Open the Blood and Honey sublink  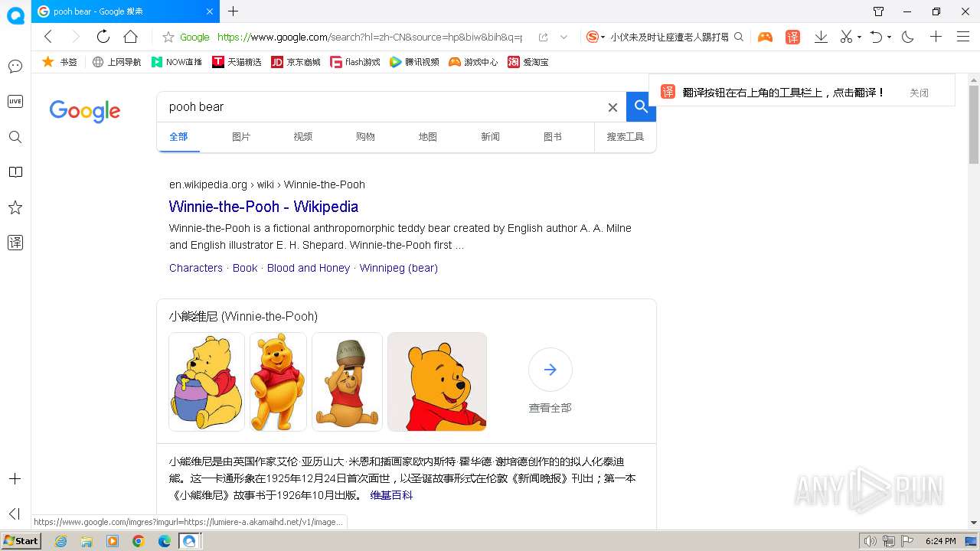coord(309,268)
